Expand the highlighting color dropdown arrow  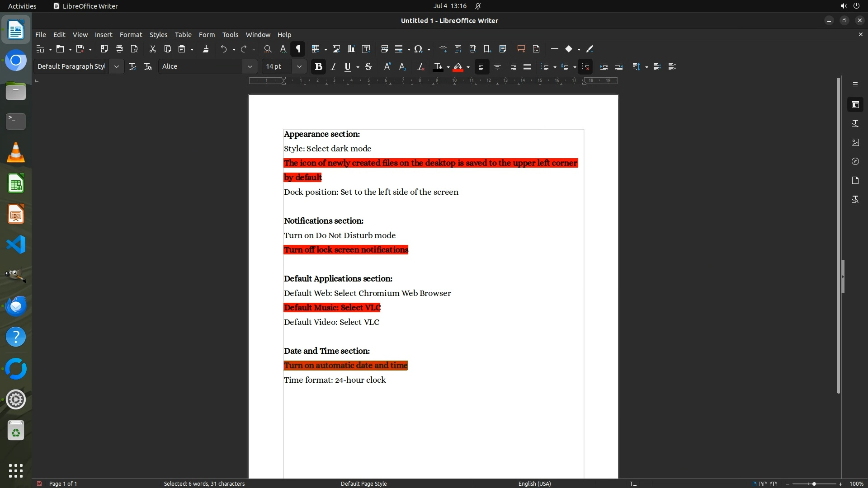tap(468, 67)
